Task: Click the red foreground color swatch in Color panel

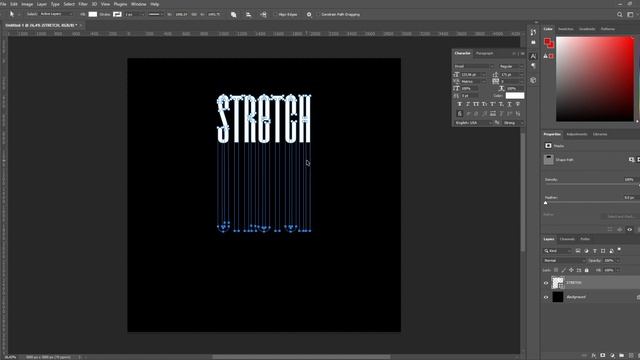Action: [x=547, y=41]
